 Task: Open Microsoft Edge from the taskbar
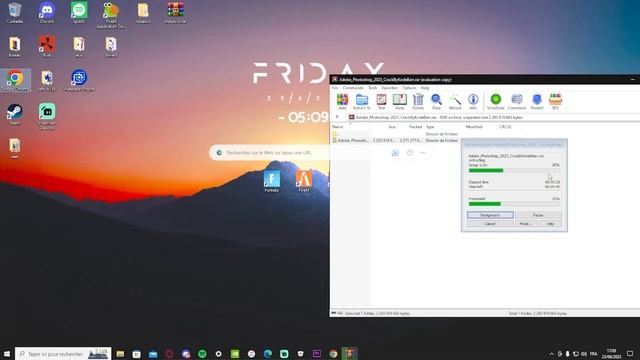[268, 354]
